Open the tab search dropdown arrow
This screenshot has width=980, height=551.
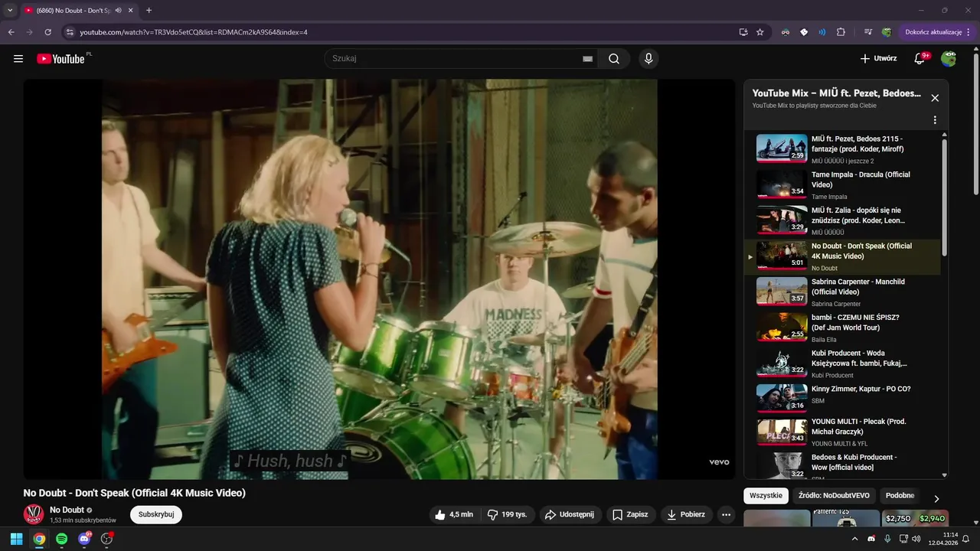(10, 10)
